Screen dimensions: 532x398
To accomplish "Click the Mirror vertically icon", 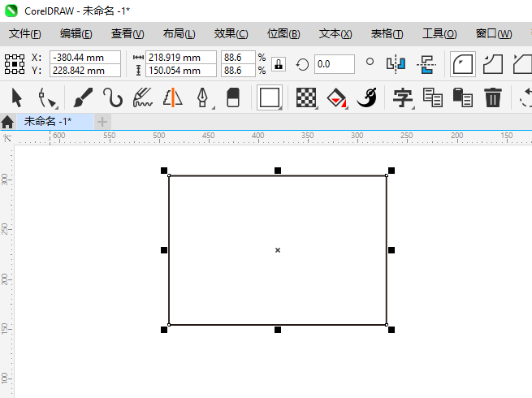I will 426,64.
